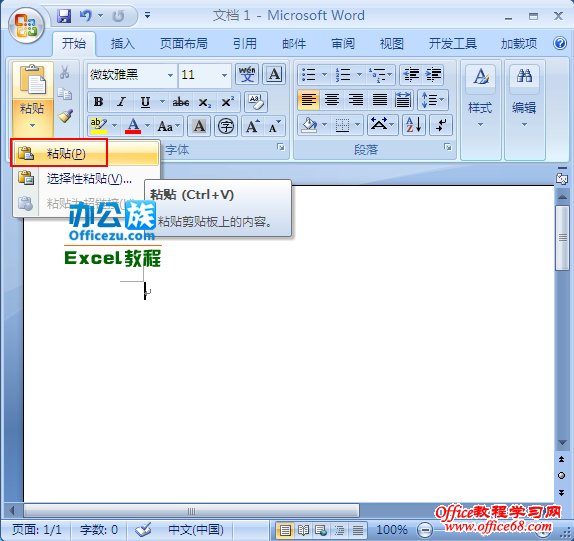This screenshot has width=574, height=541.
Task: Insert enclosed character (circled 字) icon
Action: point(226,127)
